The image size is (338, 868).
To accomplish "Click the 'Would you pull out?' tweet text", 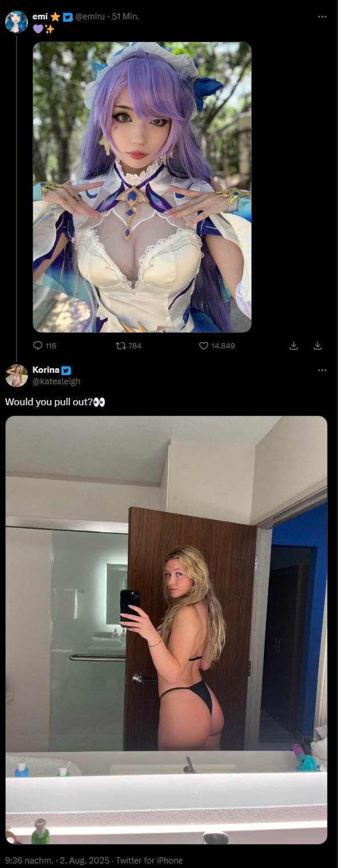I will [49, 402].
